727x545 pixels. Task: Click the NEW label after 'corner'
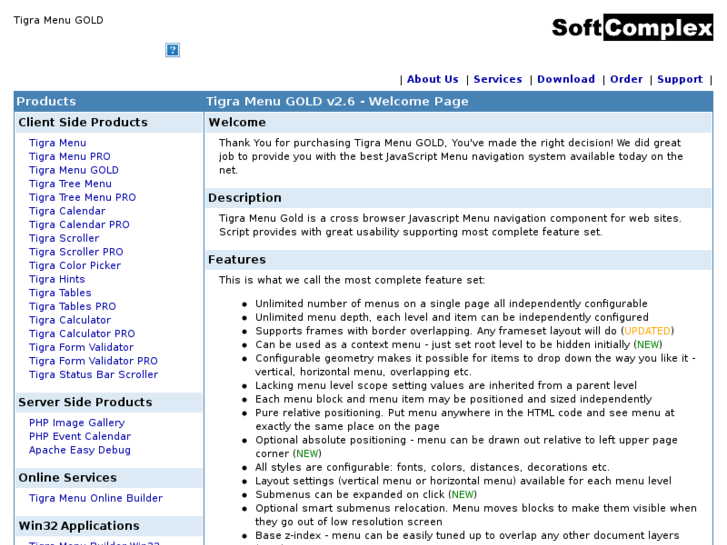[x=307, y=454]
